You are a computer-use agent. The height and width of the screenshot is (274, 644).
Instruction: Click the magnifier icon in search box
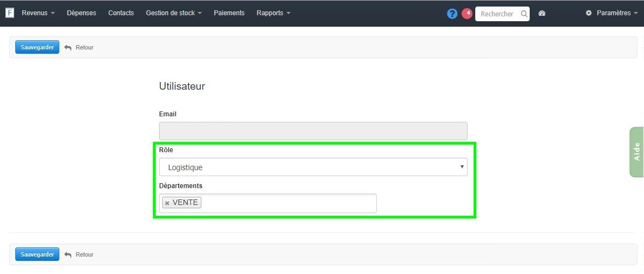[x=524, y=14]
